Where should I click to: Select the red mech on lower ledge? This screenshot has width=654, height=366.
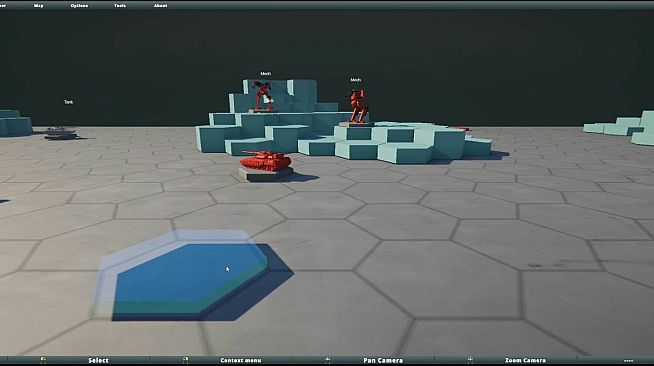click(x=358, y=106)
